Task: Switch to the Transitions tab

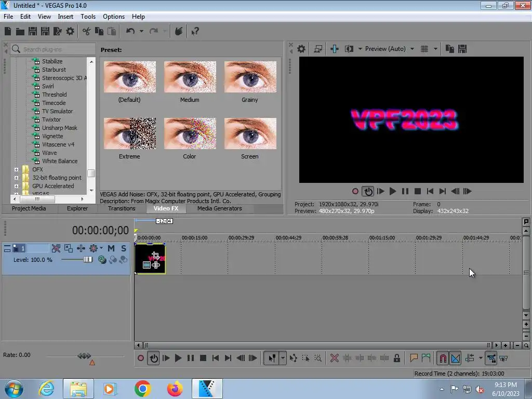Action: [x=122, y=208]
